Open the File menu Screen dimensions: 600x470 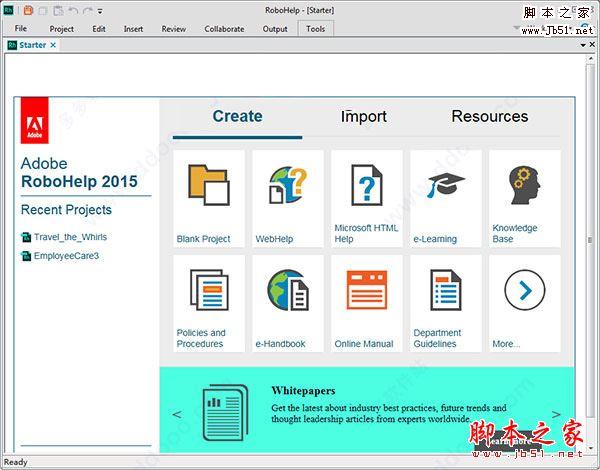pyautogui.click(x=21, y=28)
